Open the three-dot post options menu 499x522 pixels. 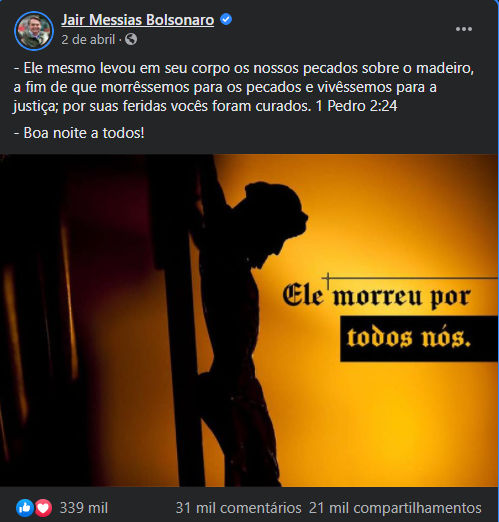[x=464, y=29]
